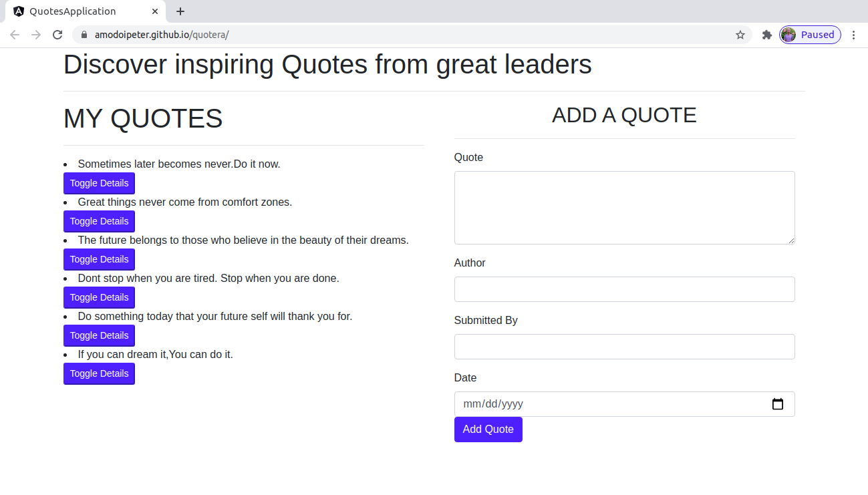The width and height of the screenshot is (868, 495).
Task: Click the Quote text area
Action: (x=624, y=208)
